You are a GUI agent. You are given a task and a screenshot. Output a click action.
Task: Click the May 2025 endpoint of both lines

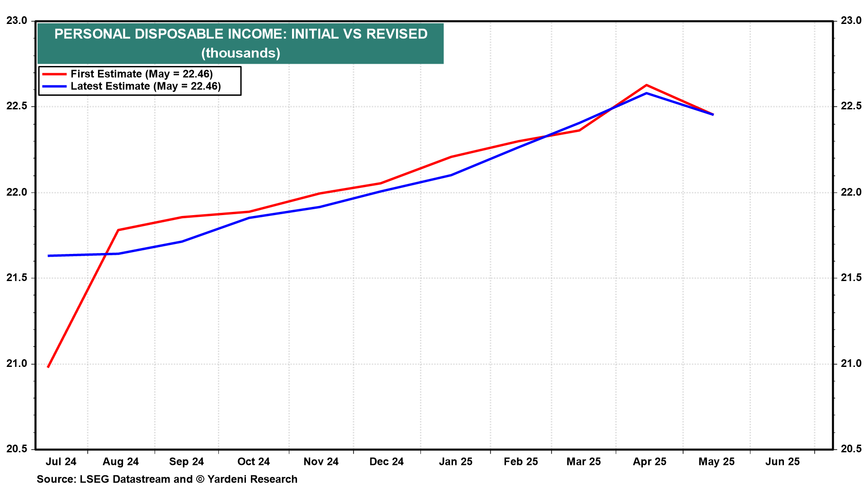[x=713, y=114]
